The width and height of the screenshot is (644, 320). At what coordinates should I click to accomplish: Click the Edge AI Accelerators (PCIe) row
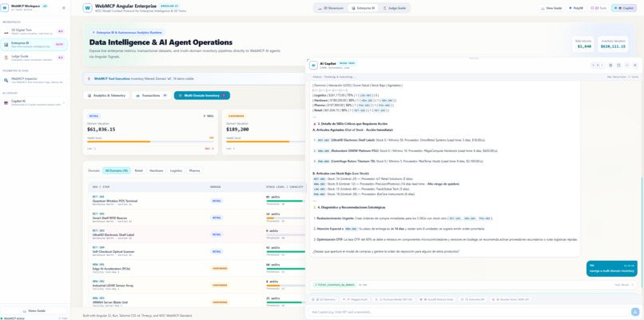197,268
